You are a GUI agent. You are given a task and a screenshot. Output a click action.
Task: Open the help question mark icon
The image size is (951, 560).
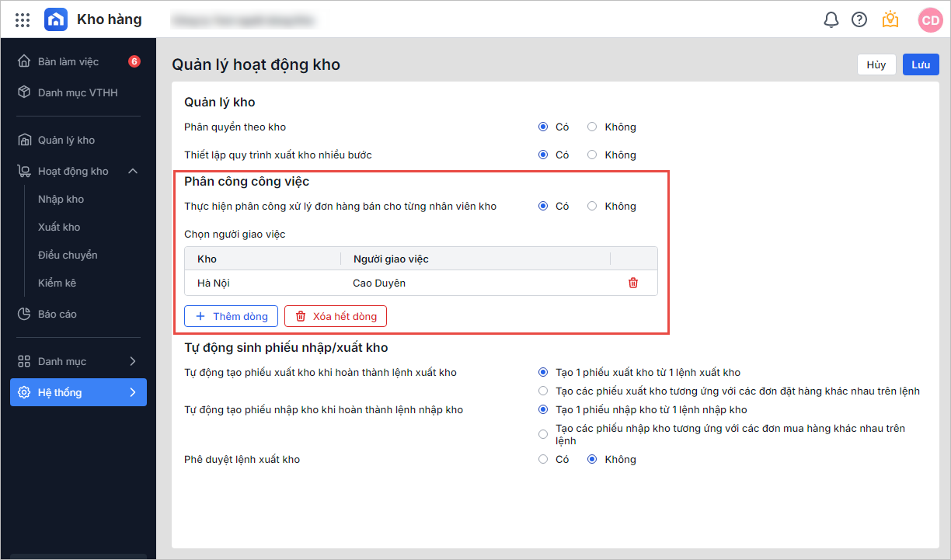859,19
